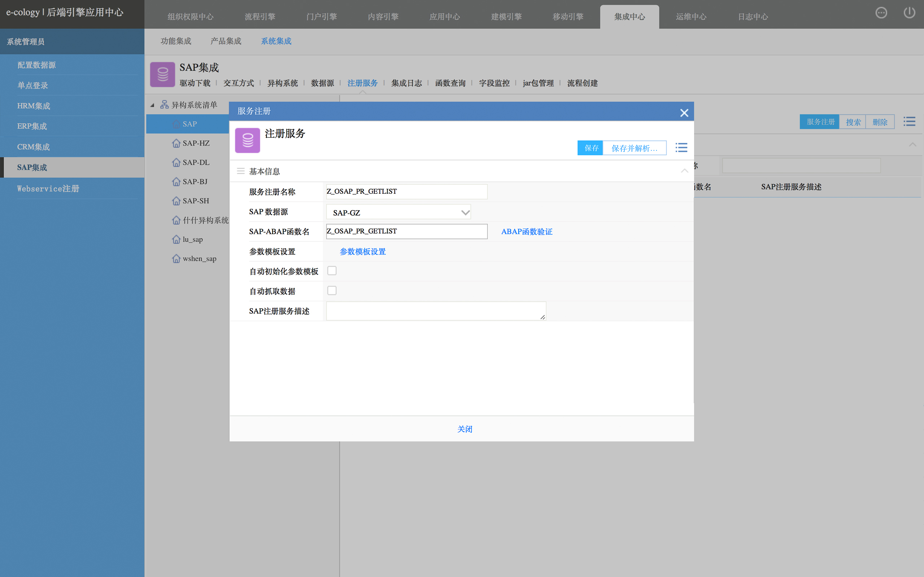Image resolution: width=924 pixels, height=577 pixels.
Task: Click the 异构系统清单 hierarchy icon
Action: (164, 105)
